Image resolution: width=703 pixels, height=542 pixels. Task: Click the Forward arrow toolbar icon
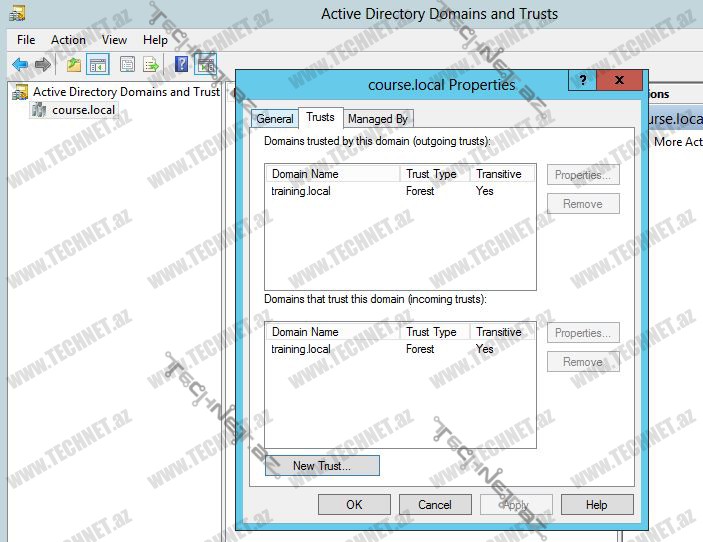click(x=42, y=65)
